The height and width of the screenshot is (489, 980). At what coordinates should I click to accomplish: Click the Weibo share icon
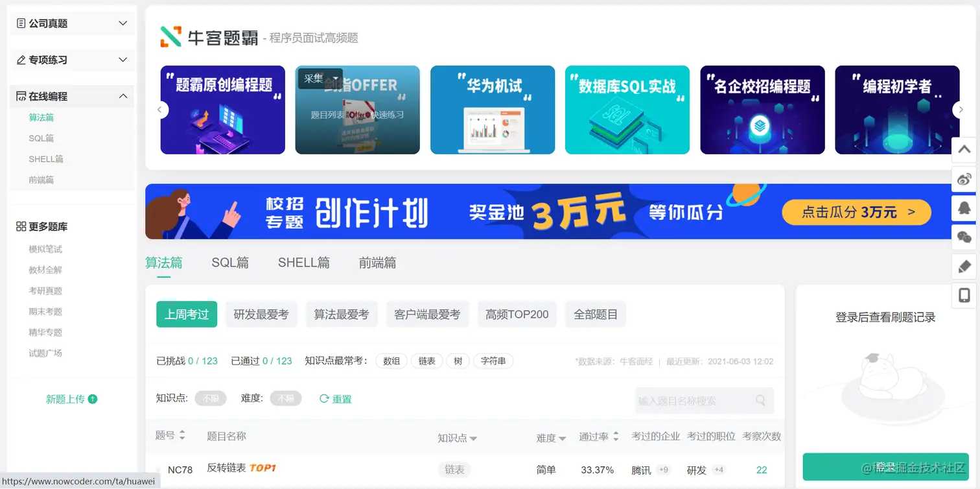pyautogui.click(x=964, y=179)
